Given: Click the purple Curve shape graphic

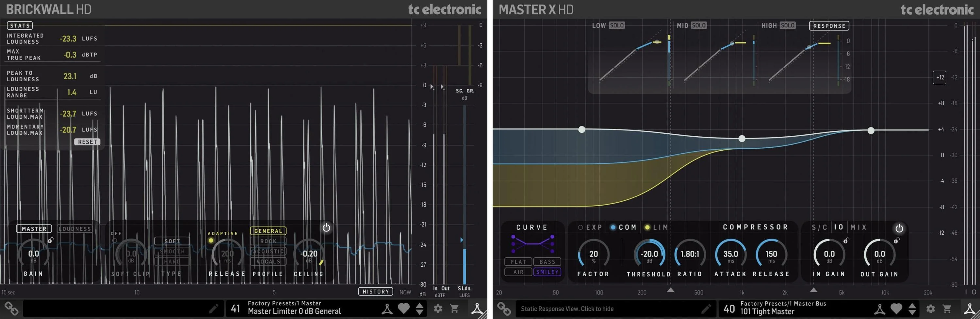Looking at the screenshot, I should click(x=532, y=244).
